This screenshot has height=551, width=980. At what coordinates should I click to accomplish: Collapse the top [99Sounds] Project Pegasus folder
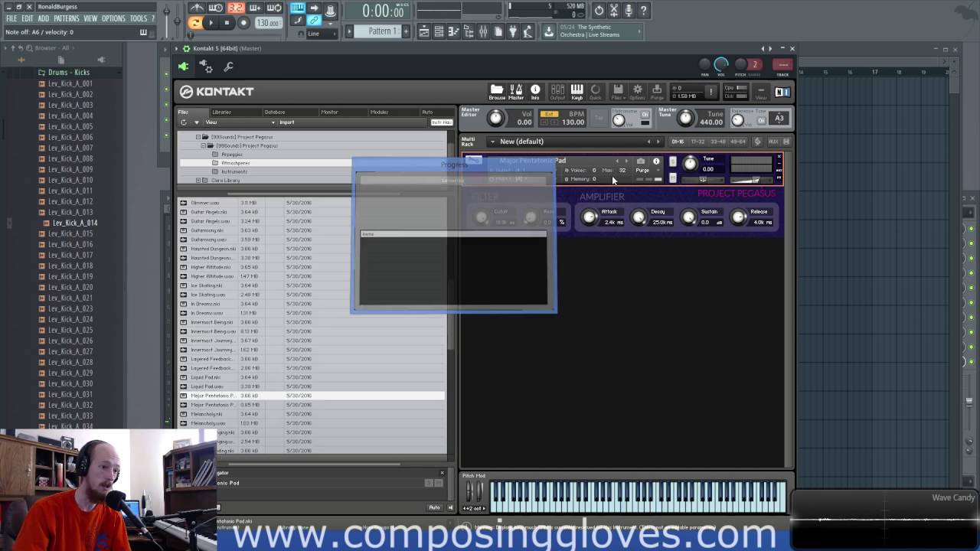[198, 137]
